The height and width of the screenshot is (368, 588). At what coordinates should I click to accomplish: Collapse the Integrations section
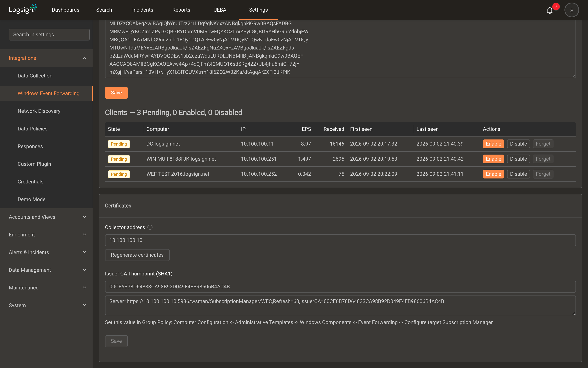click(46, 58)
